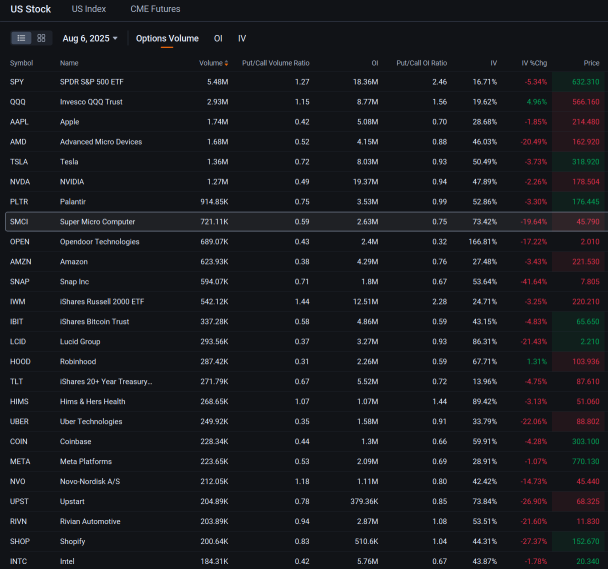This screenshot has width=608, height=569.
Task: Select the Options Volume tab
Action: (x=167, y=38)
